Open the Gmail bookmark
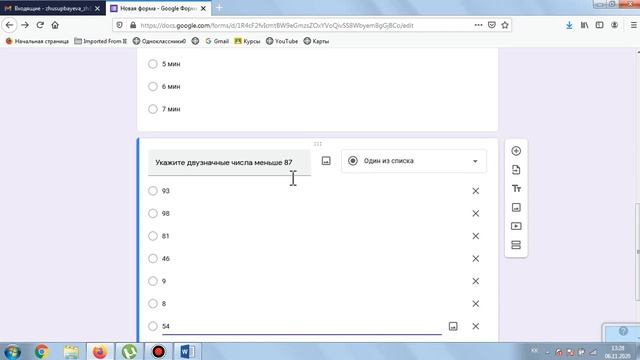The height and width of the screenshot is (360, 640). tap(217, 41)
